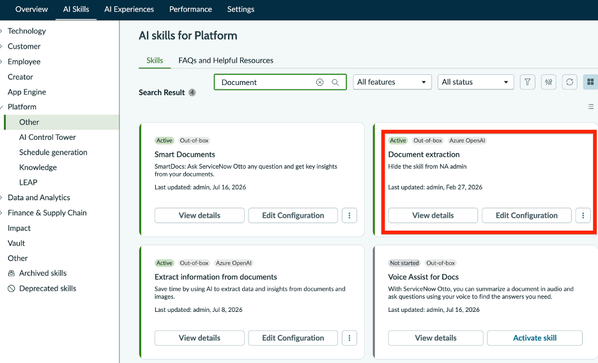Open the Overview tab

(x=32, y=9)
